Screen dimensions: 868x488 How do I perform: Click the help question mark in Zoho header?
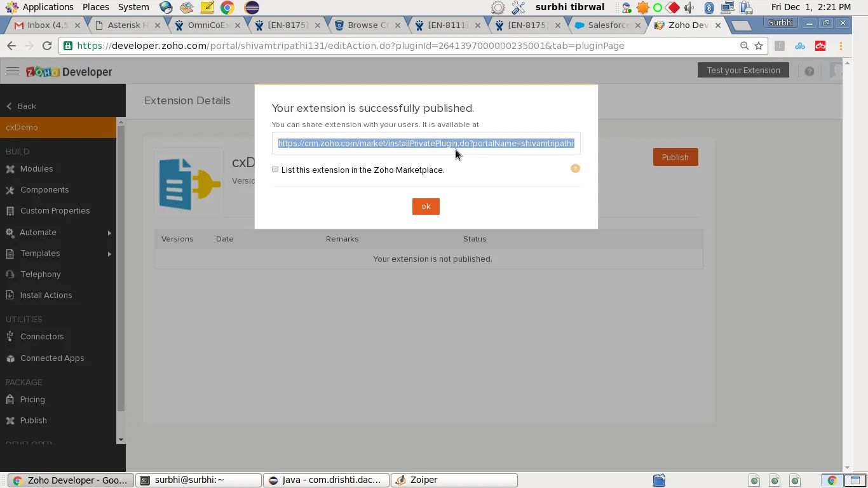click(x=809, y=71)
